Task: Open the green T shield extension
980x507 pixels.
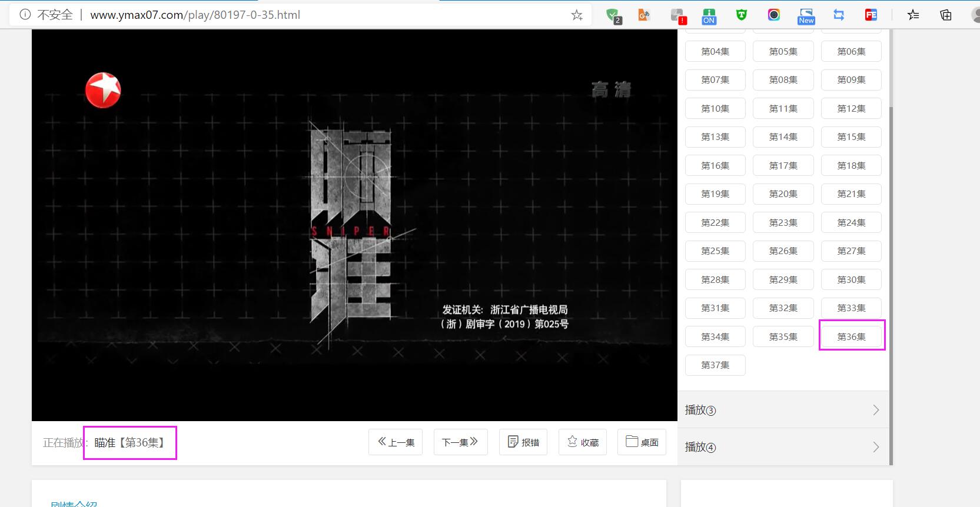Action: tap(742, 15)
